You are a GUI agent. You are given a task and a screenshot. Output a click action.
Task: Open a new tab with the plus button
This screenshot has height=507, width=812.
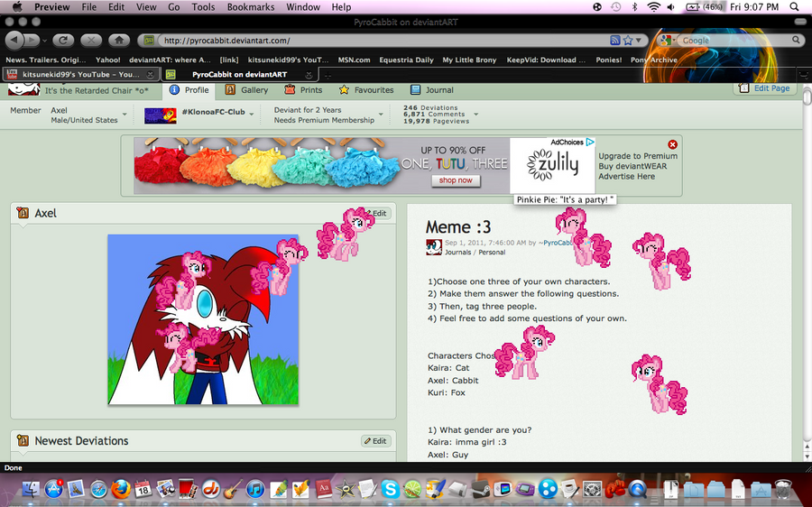pos(328,75)
